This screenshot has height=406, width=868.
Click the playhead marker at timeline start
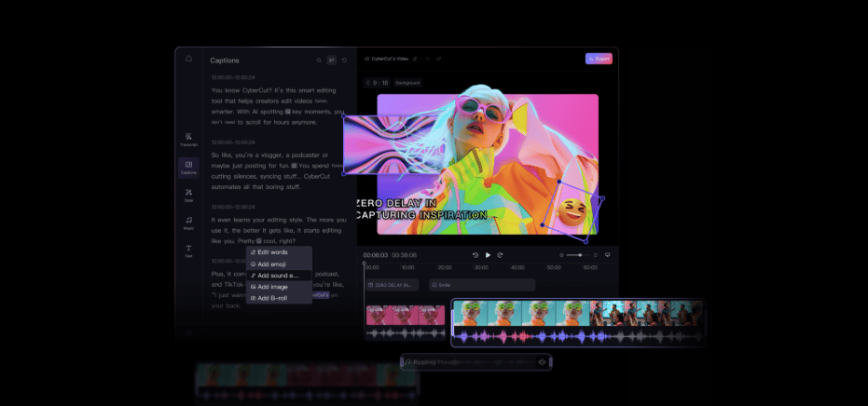tap(365, 265)
